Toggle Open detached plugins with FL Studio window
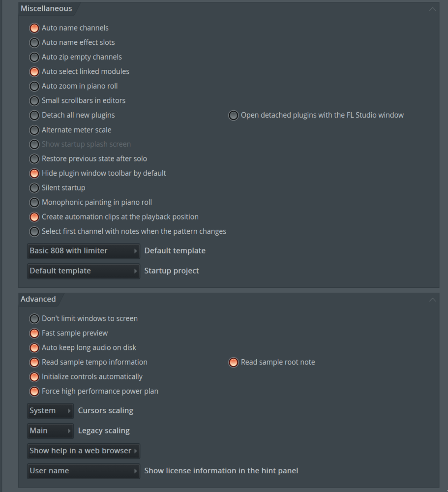This screenshot has height=492, width=448. click(233, 115)
